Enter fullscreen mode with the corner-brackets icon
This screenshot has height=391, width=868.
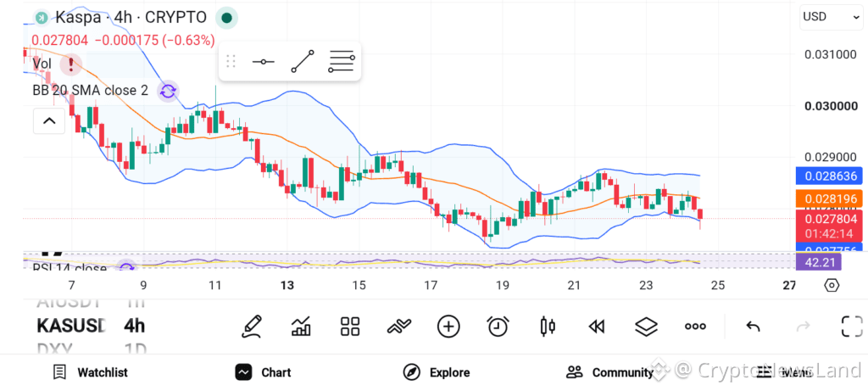[852, 327]
